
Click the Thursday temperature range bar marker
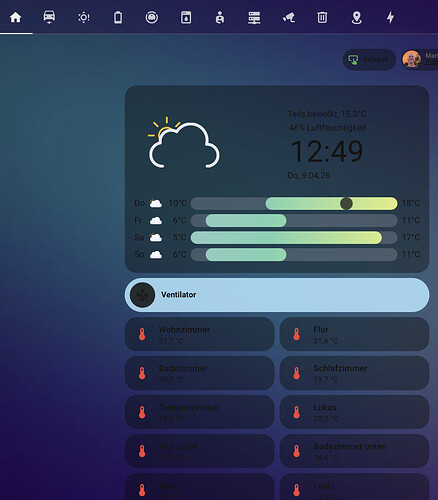pyautogui.click(x=346, y=203)
